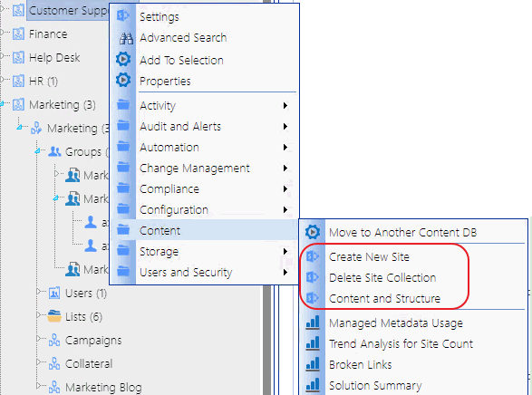Image resolution: width=532 pixels, height=395 pixels.
Task: Open the Activity submenu arrow
Action: (285, 106)
